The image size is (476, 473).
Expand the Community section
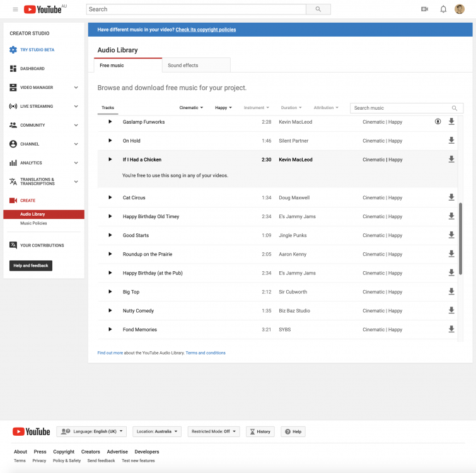tap(76, 125)
